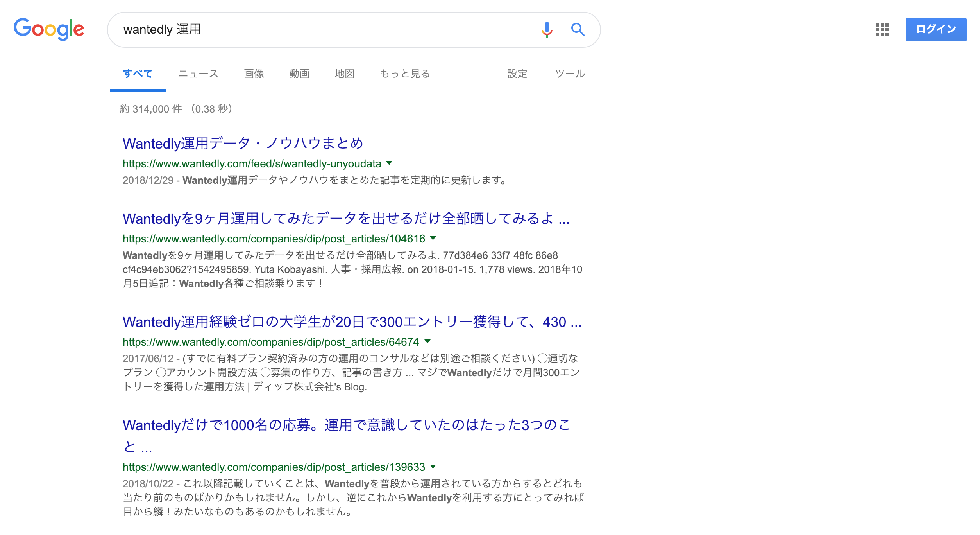Open result Wantedlyを9ヶ月運用してみたデータ

[x=346, y=218]
